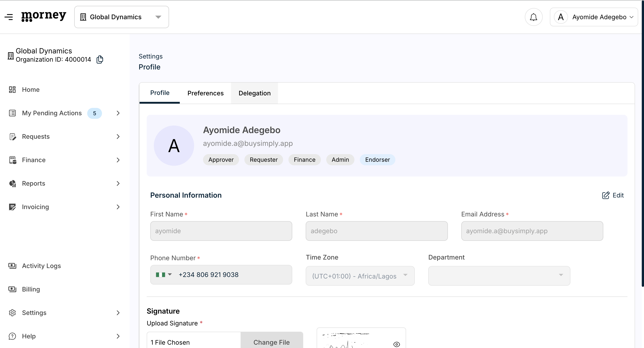Click Settings breadcrumb link

(150, 57)
